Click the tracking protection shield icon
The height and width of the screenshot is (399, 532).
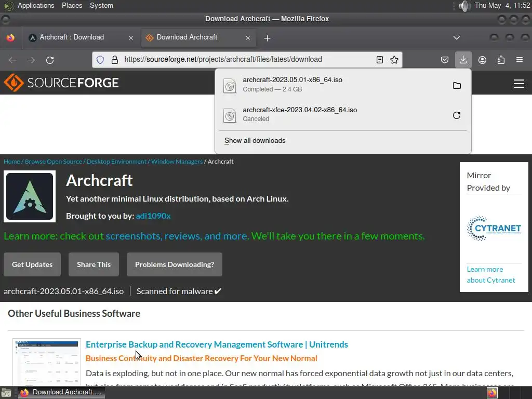[x=100, y=60]
